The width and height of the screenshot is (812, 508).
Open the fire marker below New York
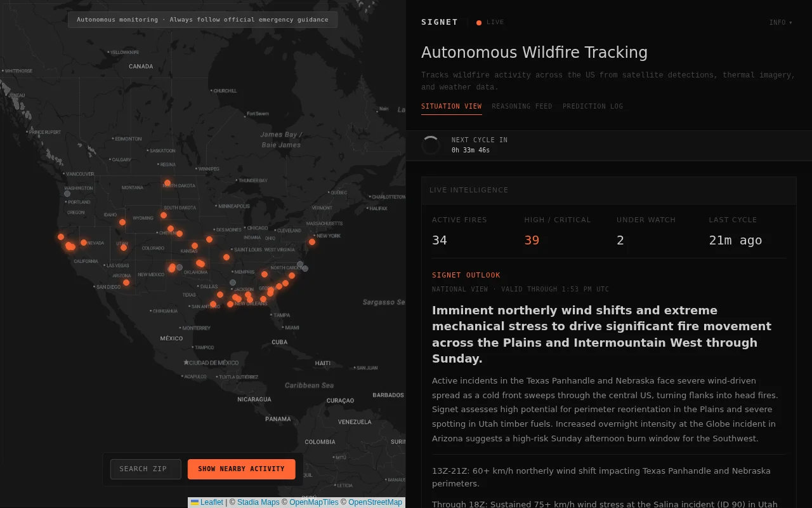click(312, 242)
